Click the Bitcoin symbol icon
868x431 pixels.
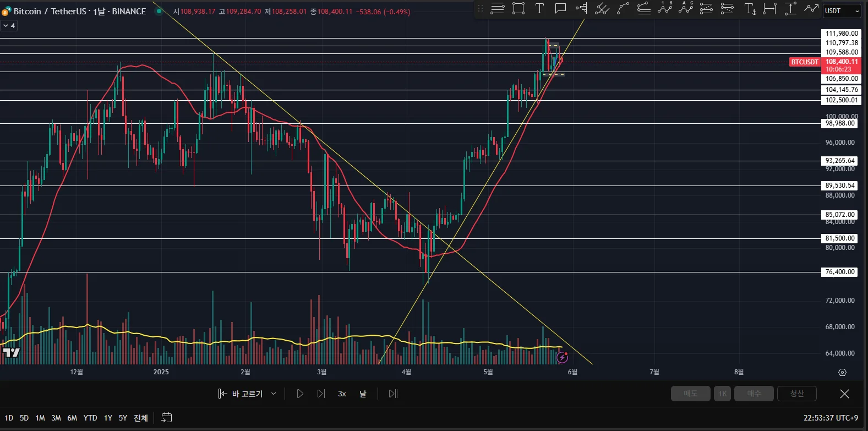[x=6, y=11]
